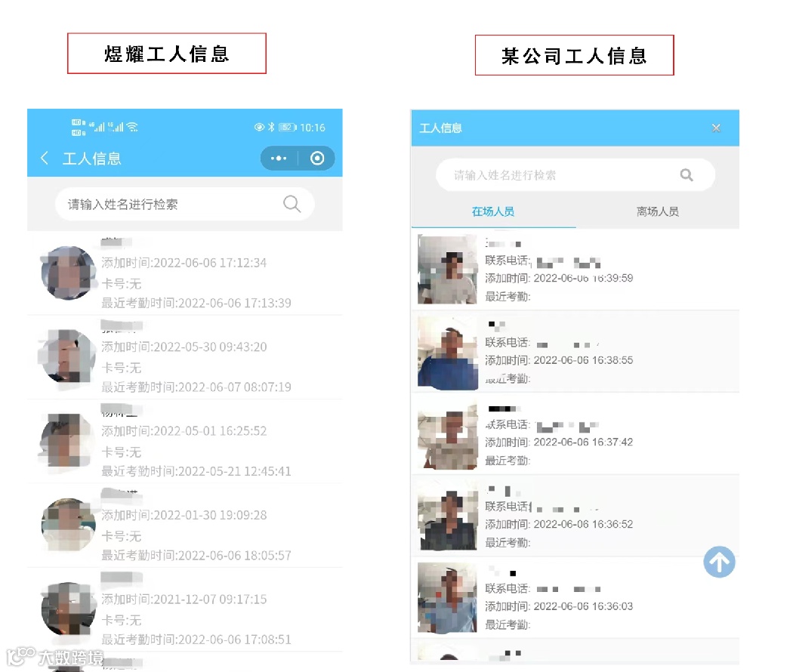Select right panel 添加时间 2022-06-06 16:37:42

559,442
